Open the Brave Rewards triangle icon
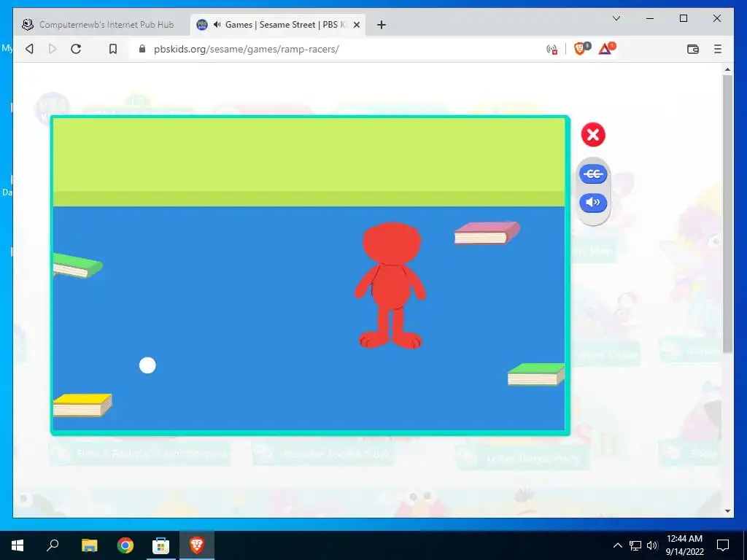 606,48
